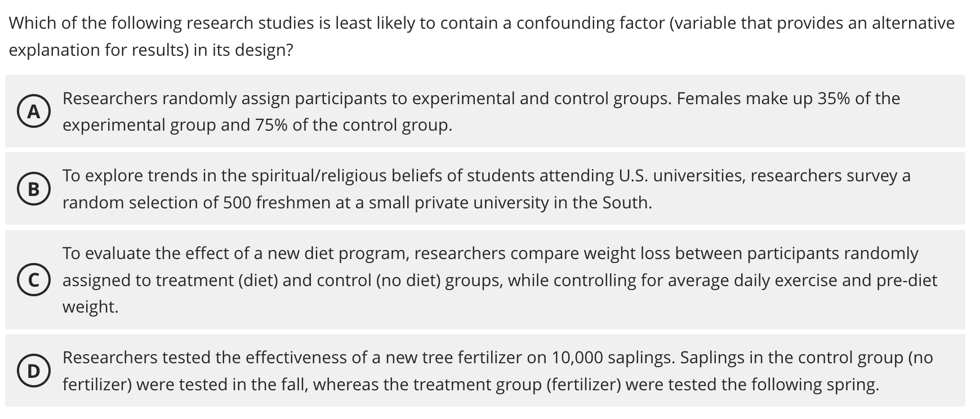This screenshot has width=980, height=419.
Task: Click the answer about new diet program
Action: (485, 280)
